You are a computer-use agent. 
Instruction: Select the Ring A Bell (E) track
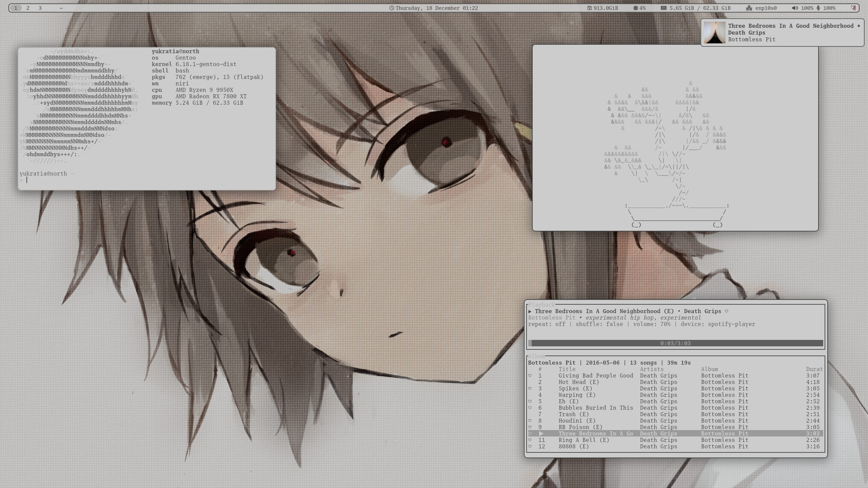click(x=584, y=440)
